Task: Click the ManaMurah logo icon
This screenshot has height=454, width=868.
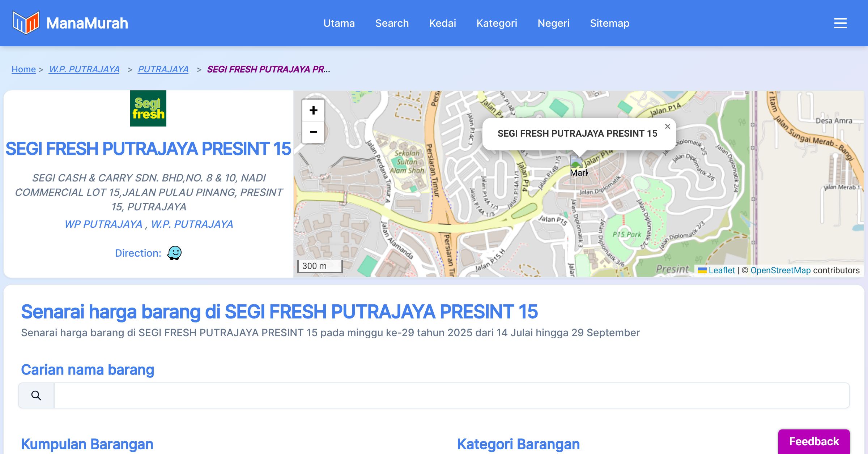Action: 26,23
